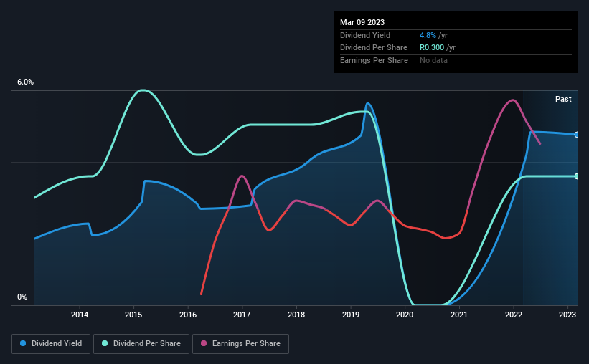This screenshot has width=589, height=364.
Task: Click the 6.0% y-axis label
Action: coord(25,82)
